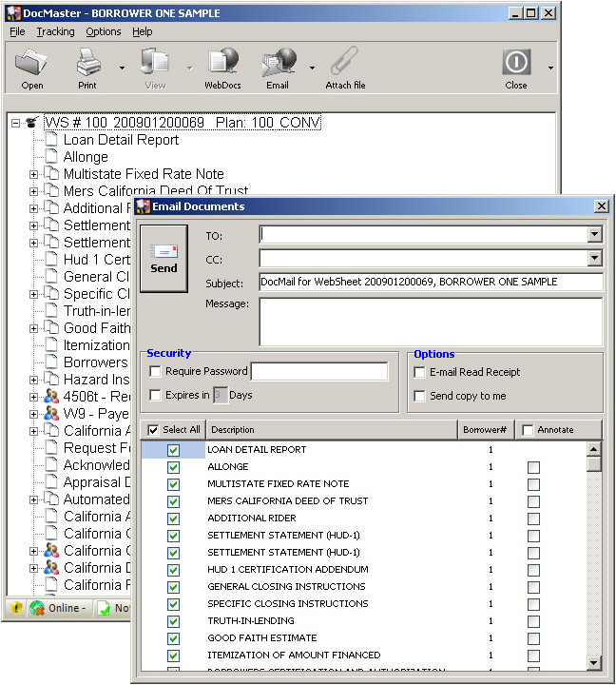616x685 pixels.
Task: Expand the Multistate Fixed Rate Note node
Action: [34, 174]
